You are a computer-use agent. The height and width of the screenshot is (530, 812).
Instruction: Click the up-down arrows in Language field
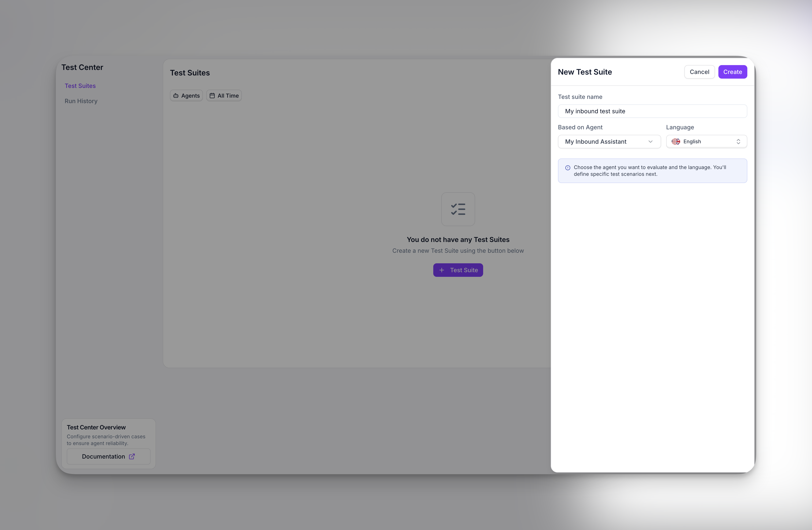coord(738,142)
